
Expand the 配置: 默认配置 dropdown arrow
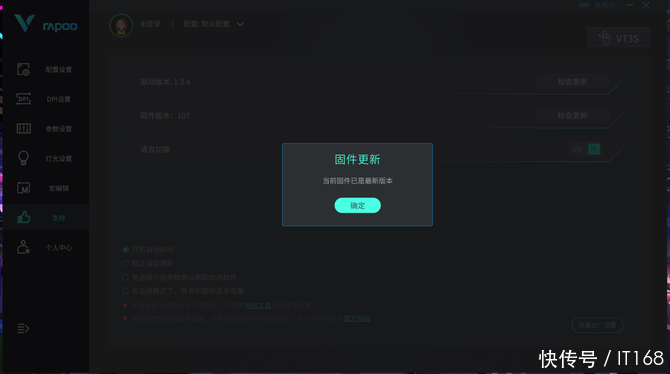240,24
